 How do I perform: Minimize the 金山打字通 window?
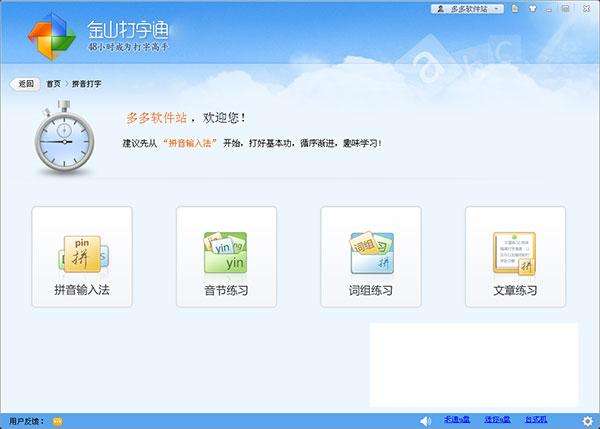(549, 9)
